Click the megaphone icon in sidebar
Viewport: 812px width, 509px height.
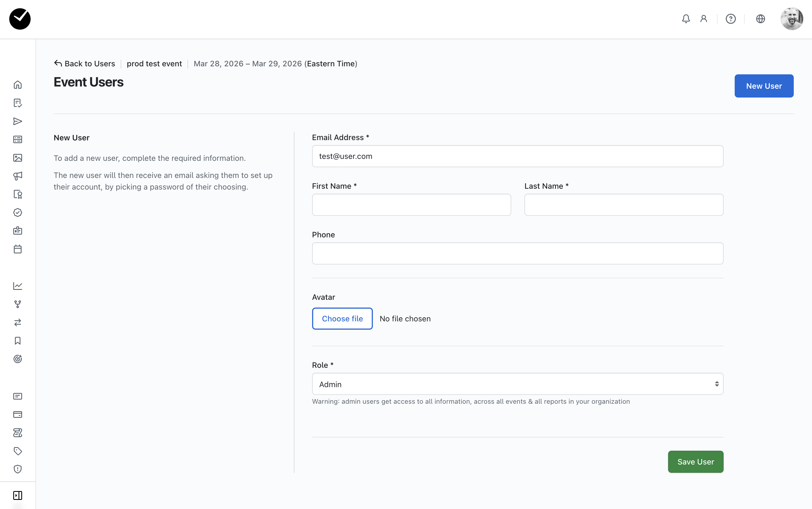tap(17, 176)
